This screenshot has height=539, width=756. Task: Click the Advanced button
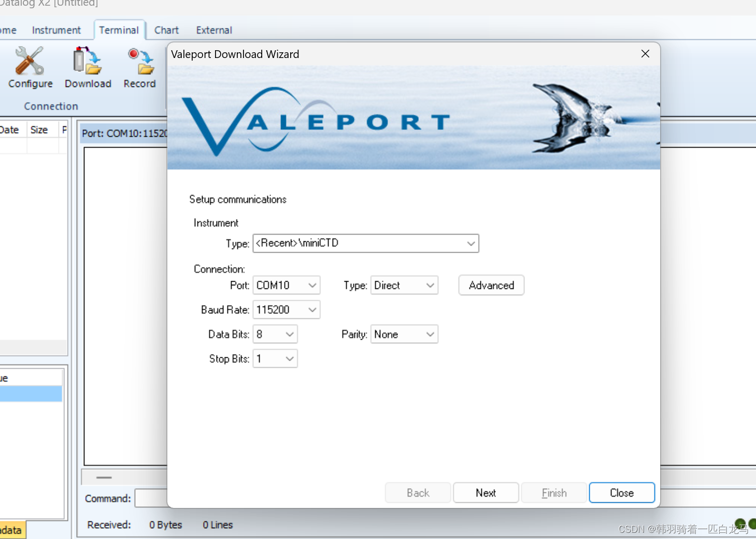click(x=491, y=285)
